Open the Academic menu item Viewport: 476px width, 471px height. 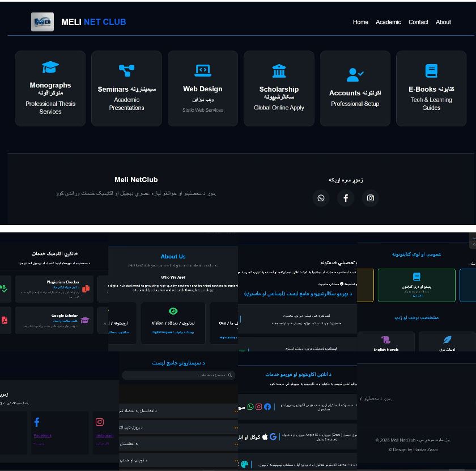388,22
